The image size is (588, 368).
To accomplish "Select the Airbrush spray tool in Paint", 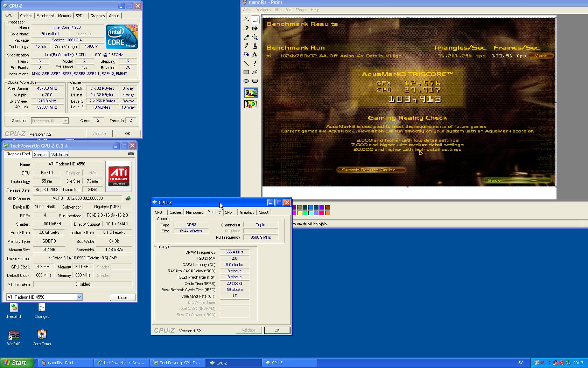I will click(246, 55).
